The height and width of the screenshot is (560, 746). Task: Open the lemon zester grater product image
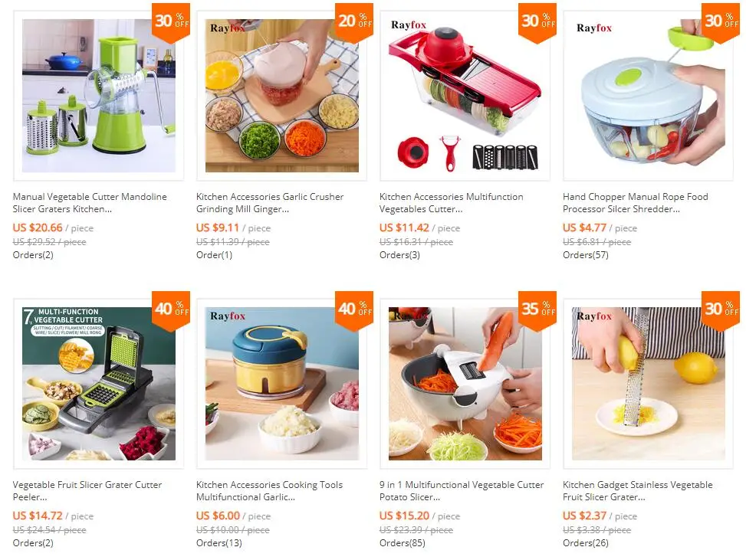pos(648,384)
